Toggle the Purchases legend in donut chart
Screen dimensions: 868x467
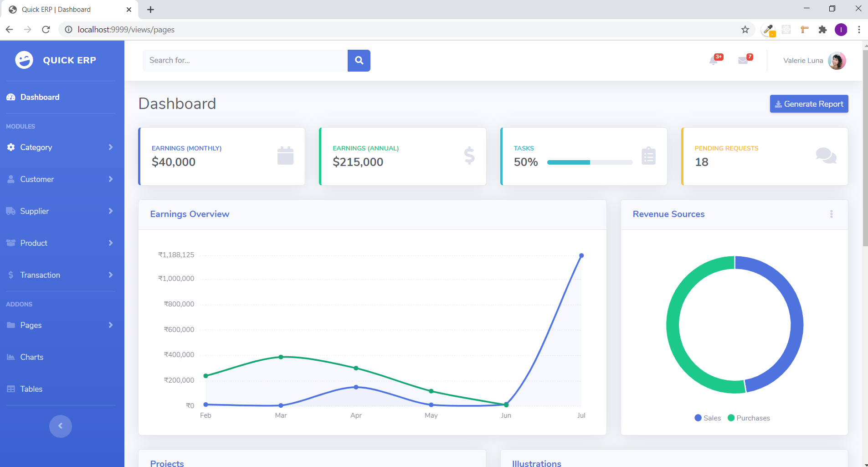749,418
